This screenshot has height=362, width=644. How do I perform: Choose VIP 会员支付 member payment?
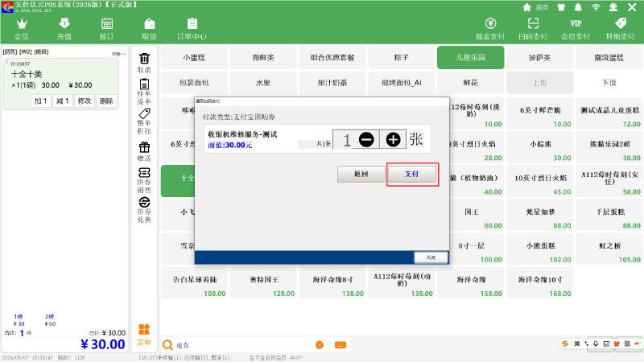(576, 29)
